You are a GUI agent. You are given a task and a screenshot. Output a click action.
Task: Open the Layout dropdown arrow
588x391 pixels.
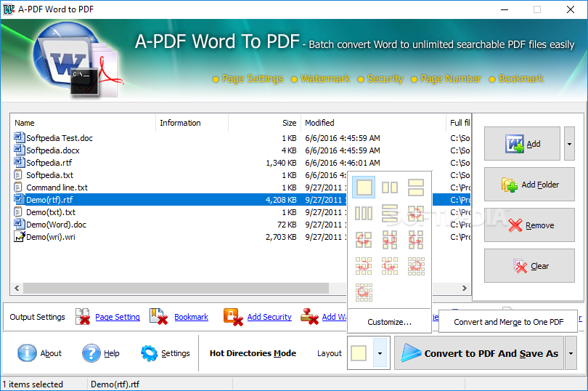pos(380,353)
